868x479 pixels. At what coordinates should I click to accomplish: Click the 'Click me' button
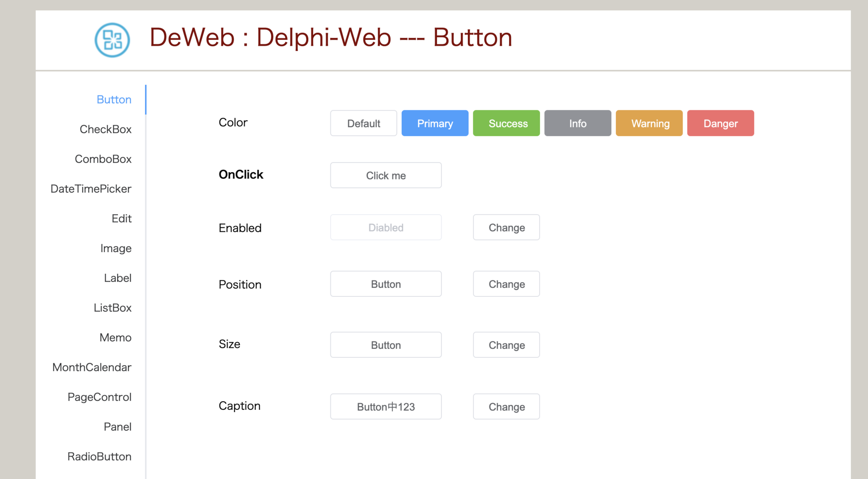[x=386, y=175]
